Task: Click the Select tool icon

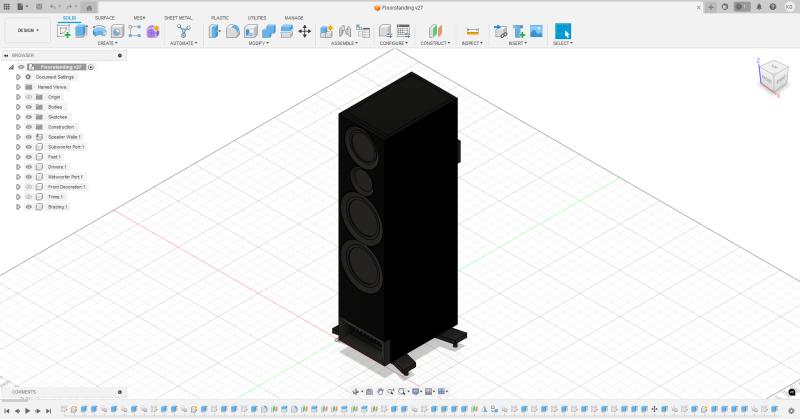Action: (563, 31)
